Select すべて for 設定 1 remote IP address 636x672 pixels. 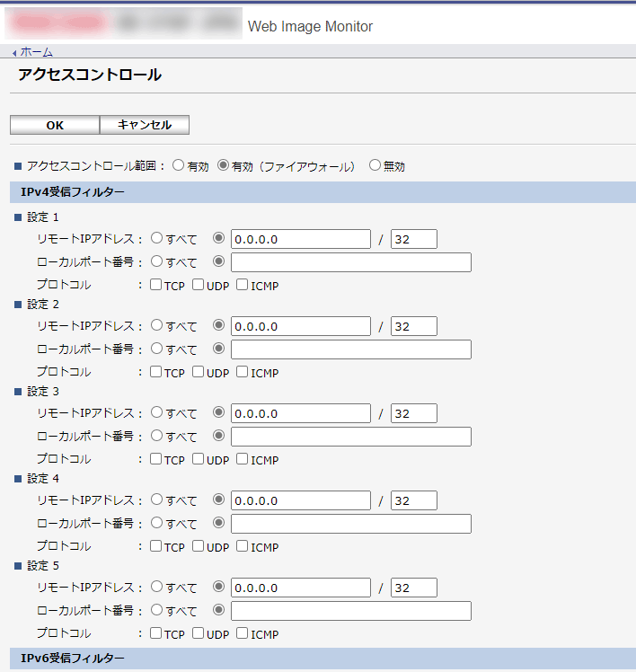(157, 238)
